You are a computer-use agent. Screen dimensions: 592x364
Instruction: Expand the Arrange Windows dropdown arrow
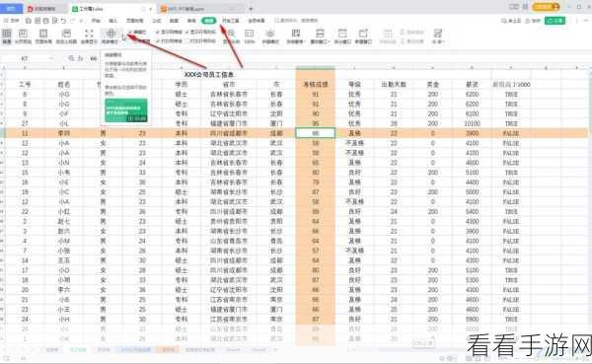coord(329,41)
